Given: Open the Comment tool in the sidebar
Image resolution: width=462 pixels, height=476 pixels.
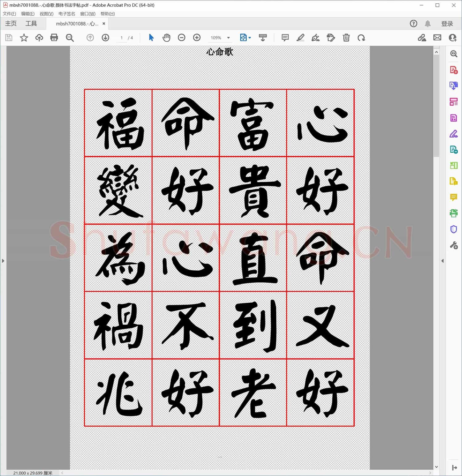Looking at the screenshot, I should (x=453, y=197).
